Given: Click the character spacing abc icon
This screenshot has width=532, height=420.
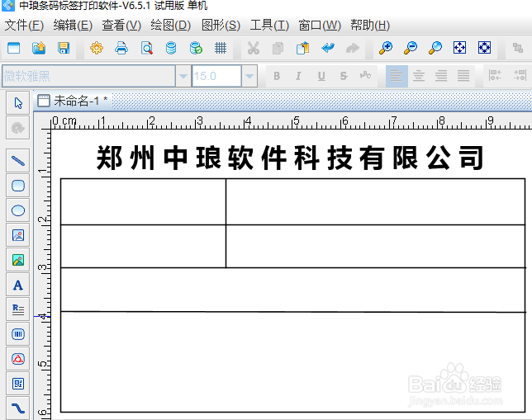Looking at the screenshot, I should pos(365,75).
